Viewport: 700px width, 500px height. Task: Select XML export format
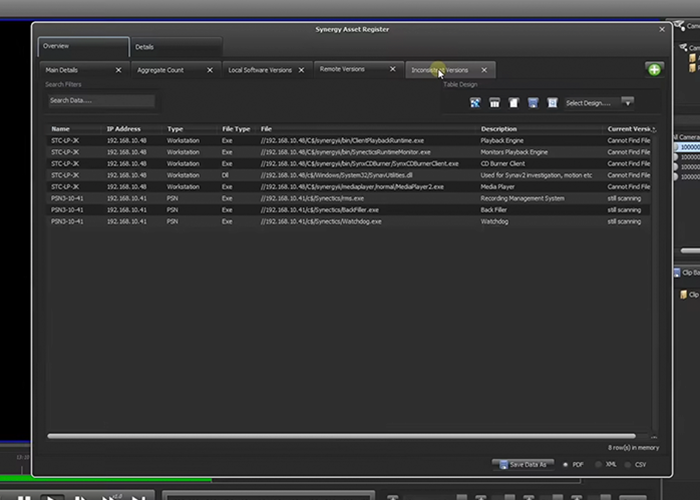(598, 465)
